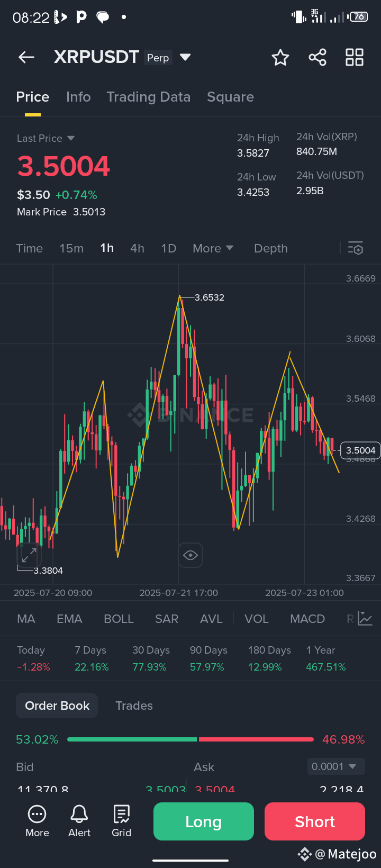Tap the chat notification icon in status bar
This screenshot has width=381, height=868.
[x=103, y=17]
